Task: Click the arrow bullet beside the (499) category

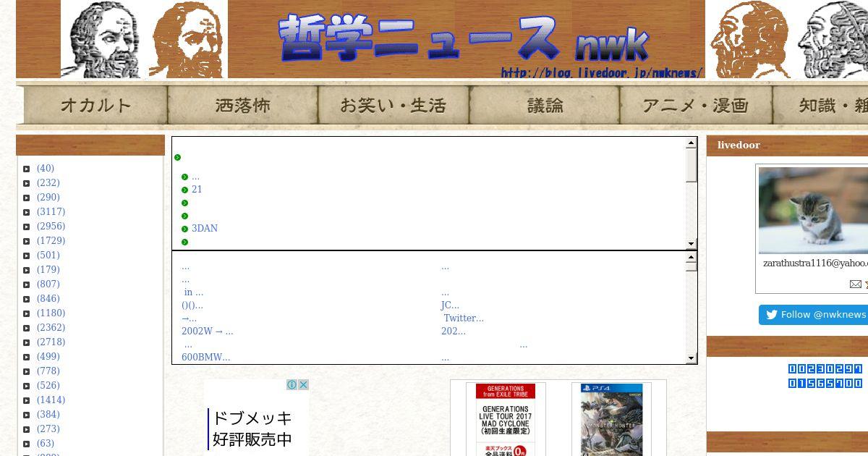Action: pos(27,357)
